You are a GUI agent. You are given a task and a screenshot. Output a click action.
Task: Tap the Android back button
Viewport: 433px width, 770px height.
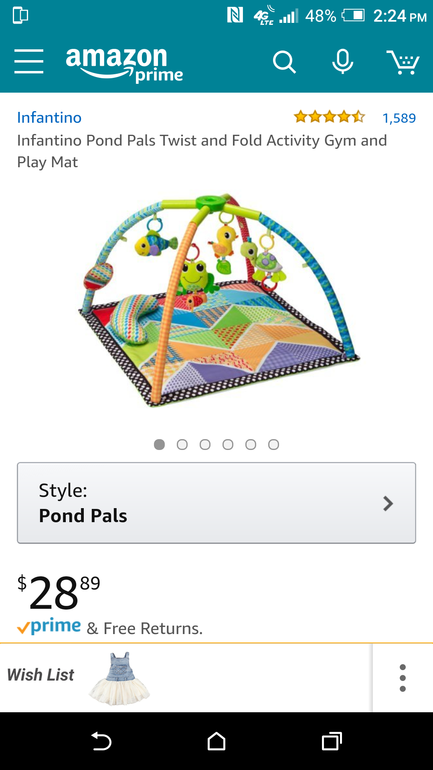(x=102, y=741)
